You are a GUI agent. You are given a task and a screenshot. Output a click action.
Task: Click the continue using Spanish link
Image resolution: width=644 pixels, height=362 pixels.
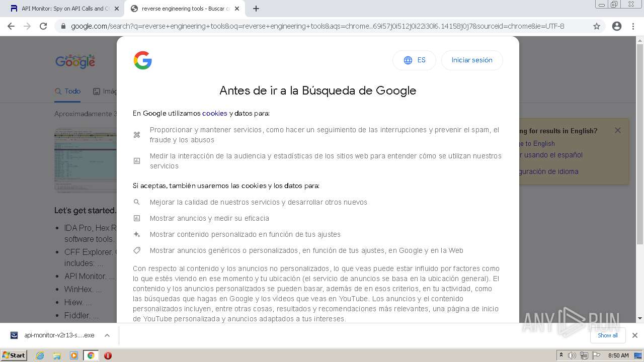click(x=550, y=155)
